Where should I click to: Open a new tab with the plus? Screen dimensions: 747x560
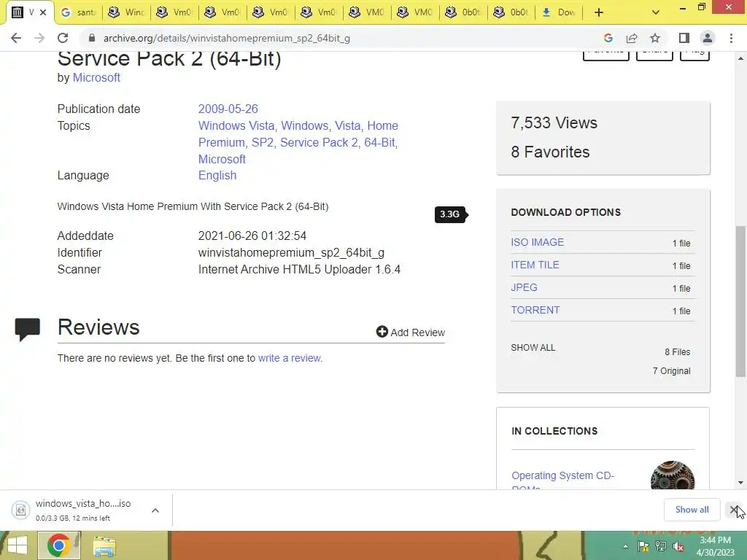click(599, 12)
